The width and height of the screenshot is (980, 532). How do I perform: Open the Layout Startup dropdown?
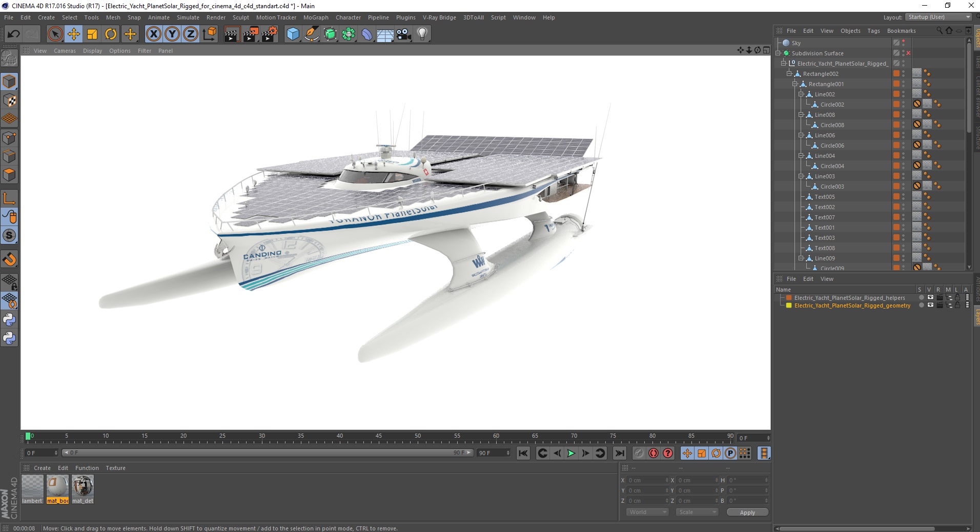point(938,17)
